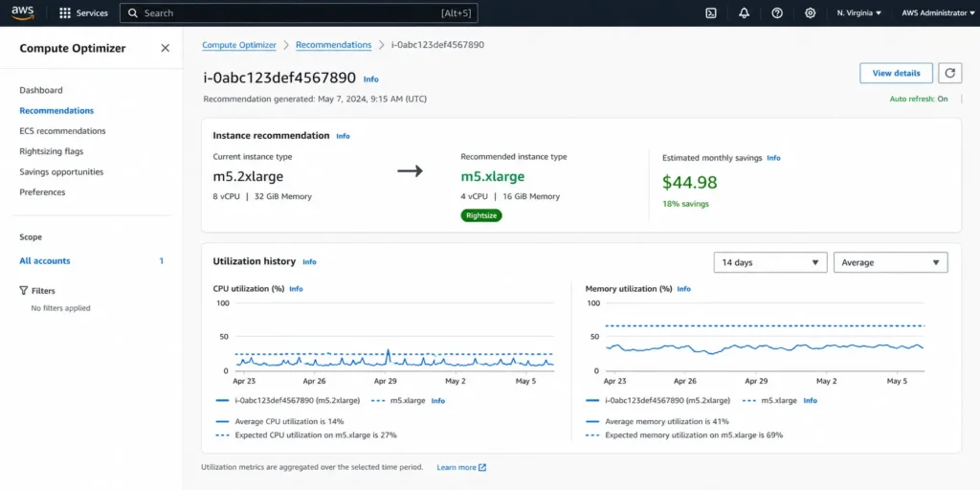Click Info in the memory chart legend
This screenshot has height=490, width=980.
[810, 401]
